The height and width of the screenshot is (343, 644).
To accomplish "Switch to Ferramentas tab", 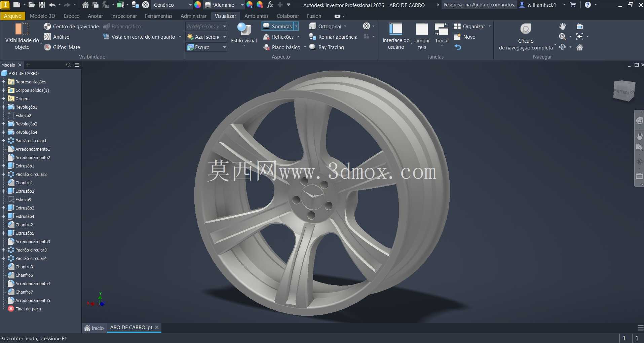I will pos(158,16).
